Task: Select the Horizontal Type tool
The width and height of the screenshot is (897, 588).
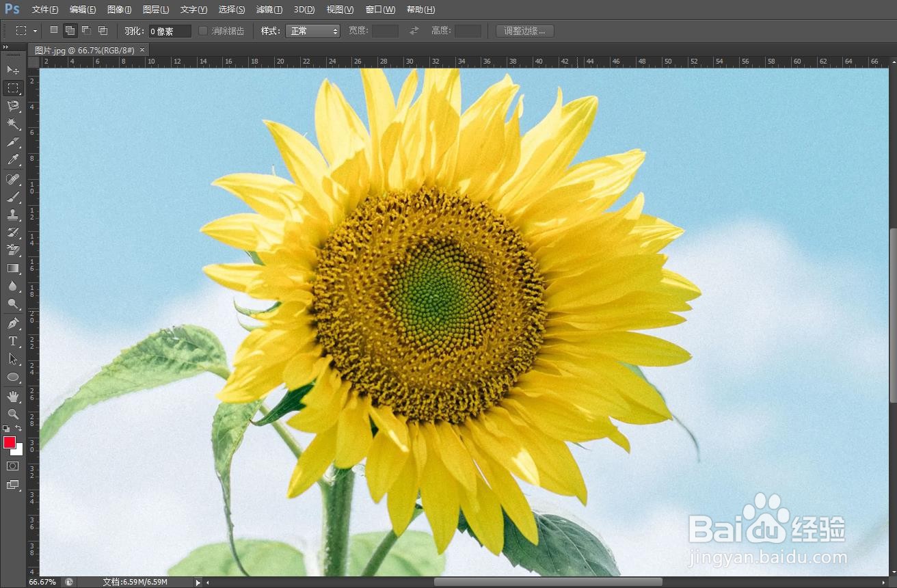Action: click(x=13, y=340)
